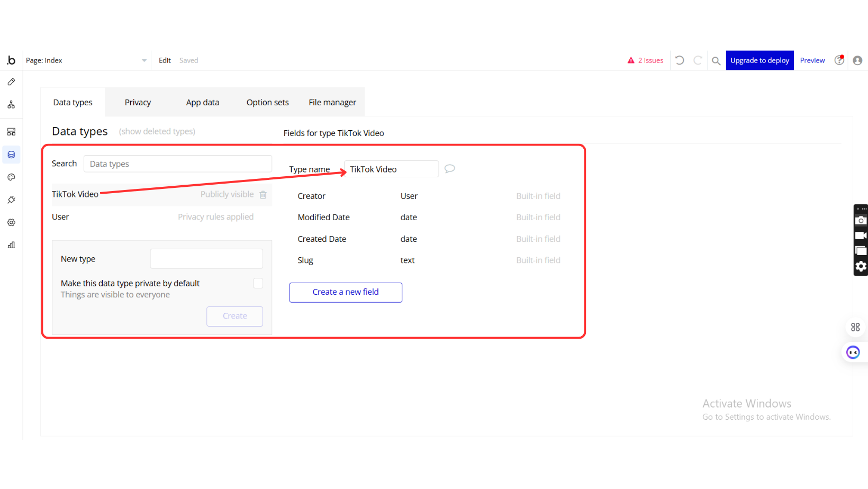
Task: Click the video recorder icon on right panel
Action: [861, 236]
